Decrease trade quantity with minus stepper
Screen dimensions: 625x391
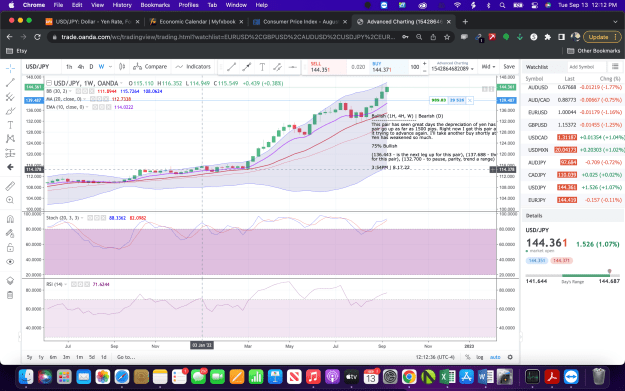pyautogui.click(x=425, y=71)
